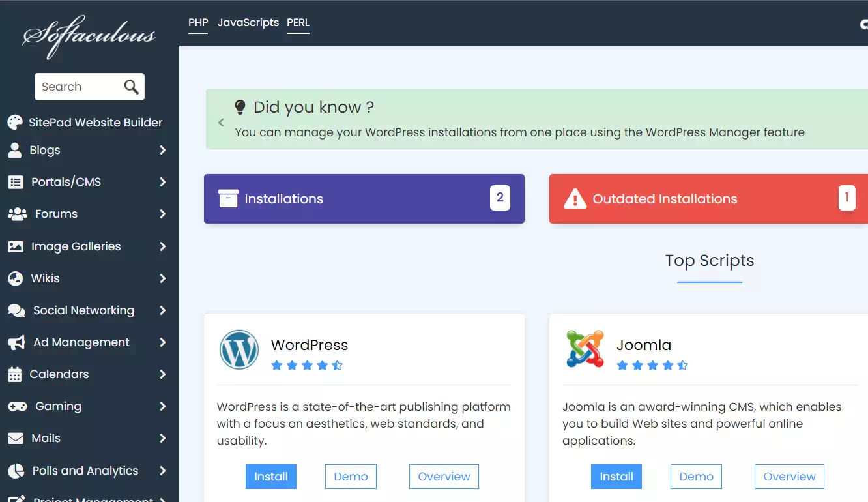
Task: Click the lightbulb tip icon
Action: [240, 107]
